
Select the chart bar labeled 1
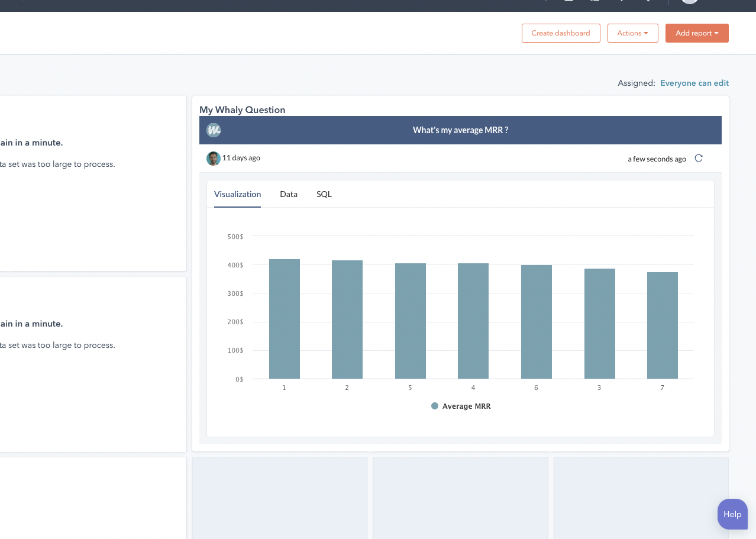285,319
